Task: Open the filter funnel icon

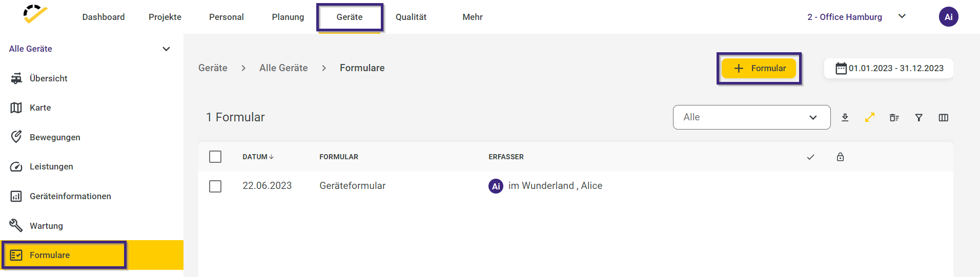Action: [919, 118]
